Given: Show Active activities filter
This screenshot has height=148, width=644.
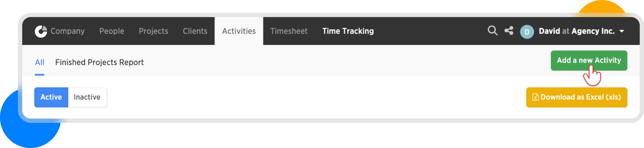Looking at the screenshot, I should (51, 97).
